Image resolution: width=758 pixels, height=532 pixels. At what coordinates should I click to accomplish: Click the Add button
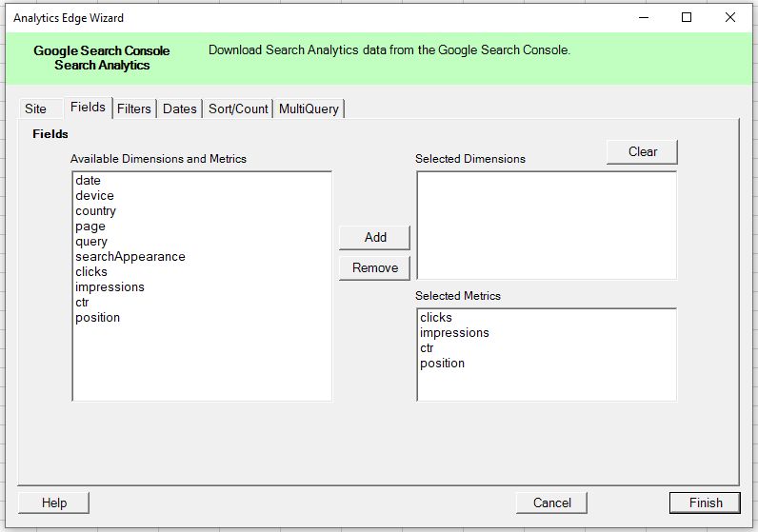(375, 237)
